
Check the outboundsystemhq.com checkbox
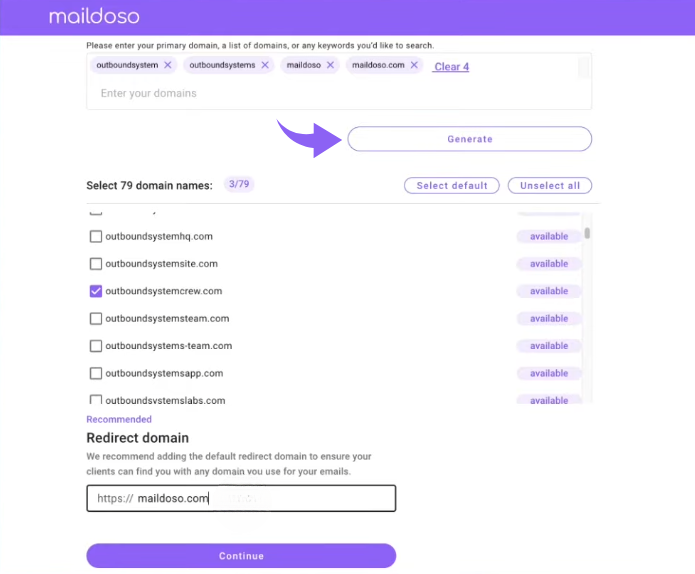[96, 237]
